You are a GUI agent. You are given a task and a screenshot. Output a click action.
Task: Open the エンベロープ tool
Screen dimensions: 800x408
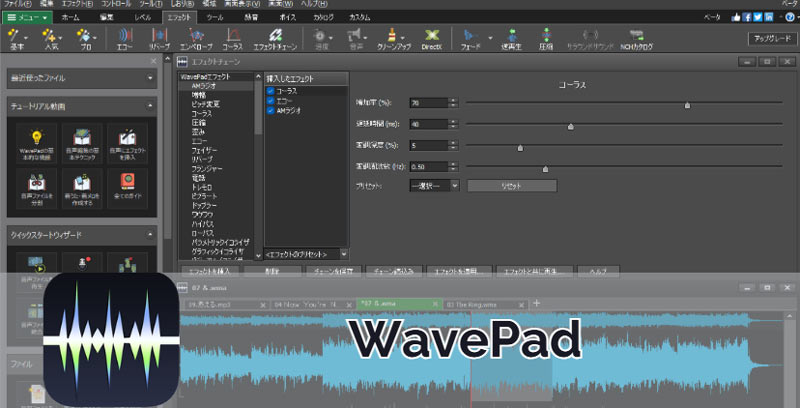196,39
